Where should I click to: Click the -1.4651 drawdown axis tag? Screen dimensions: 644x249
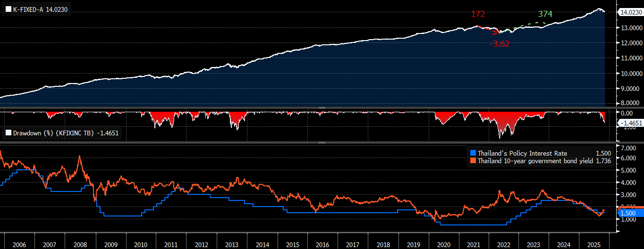coord(630,123)
